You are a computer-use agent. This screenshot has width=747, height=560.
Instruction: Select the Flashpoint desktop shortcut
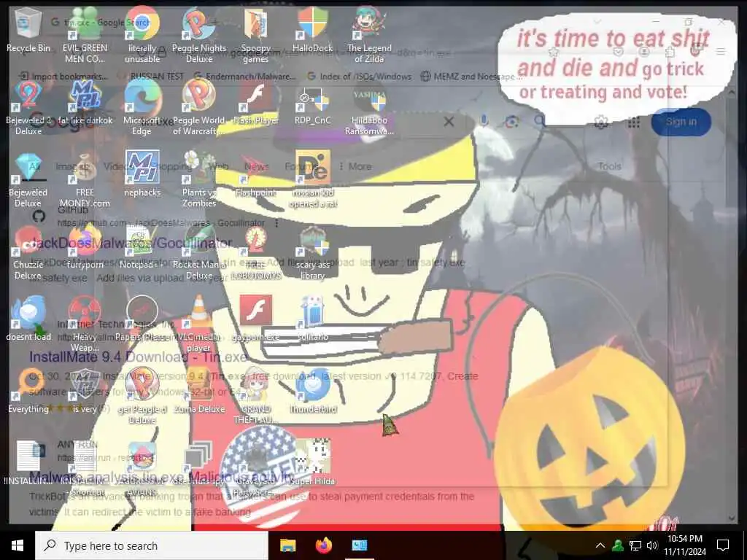coord(256,174)
